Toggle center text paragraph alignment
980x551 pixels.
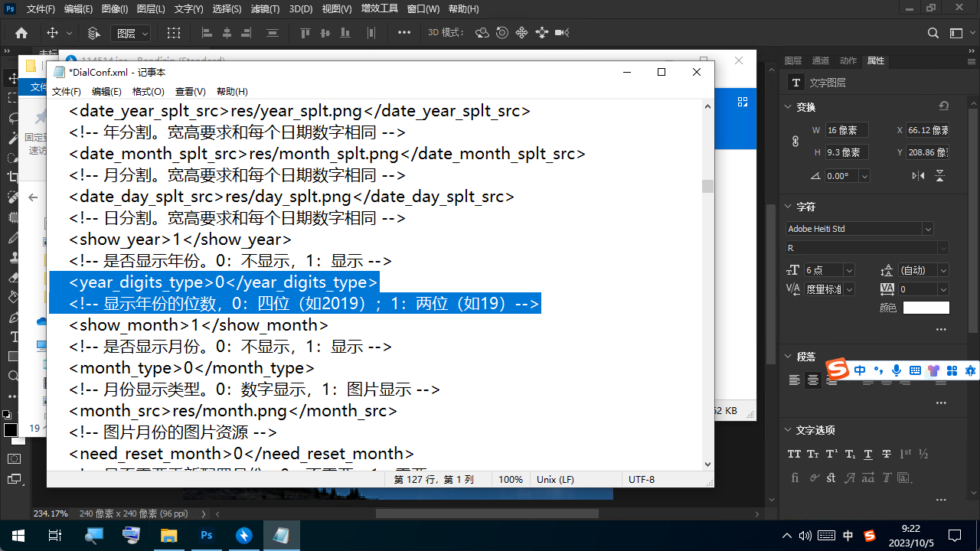click(813, 380)
